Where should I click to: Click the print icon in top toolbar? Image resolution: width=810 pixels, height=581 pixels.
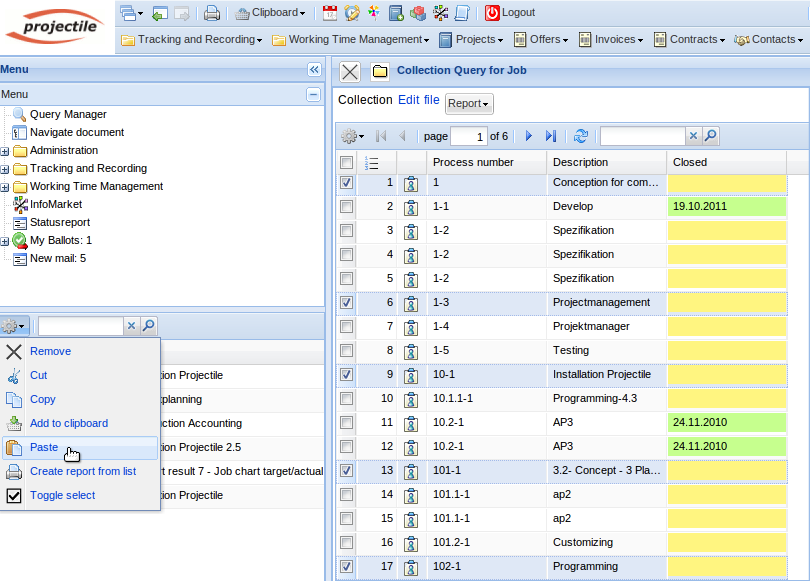tap(211, 13)
